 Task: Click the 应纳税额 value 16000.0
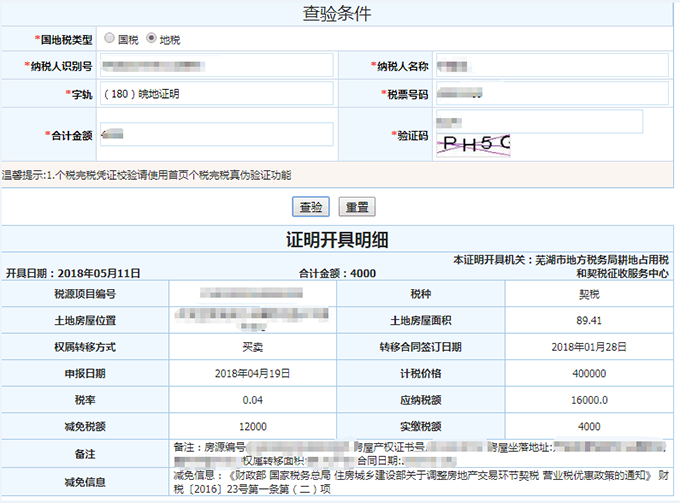pos(588,399)
